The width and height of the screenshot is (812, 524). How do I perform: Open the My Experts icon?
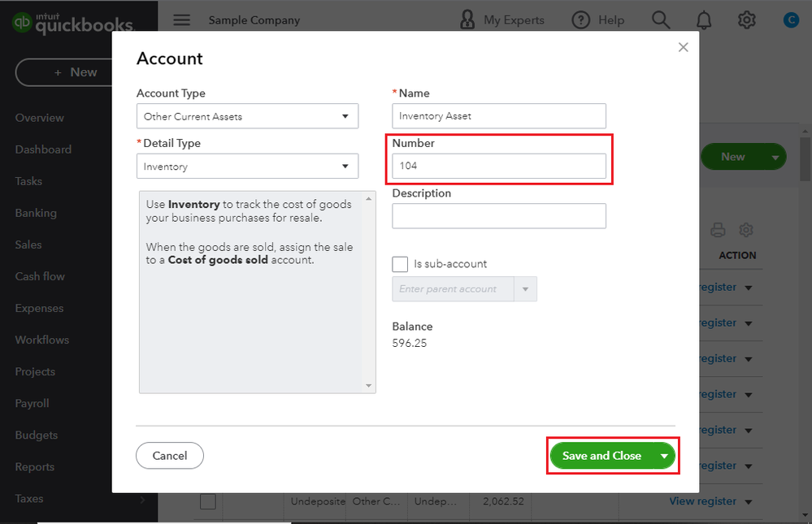pos(467,19)
